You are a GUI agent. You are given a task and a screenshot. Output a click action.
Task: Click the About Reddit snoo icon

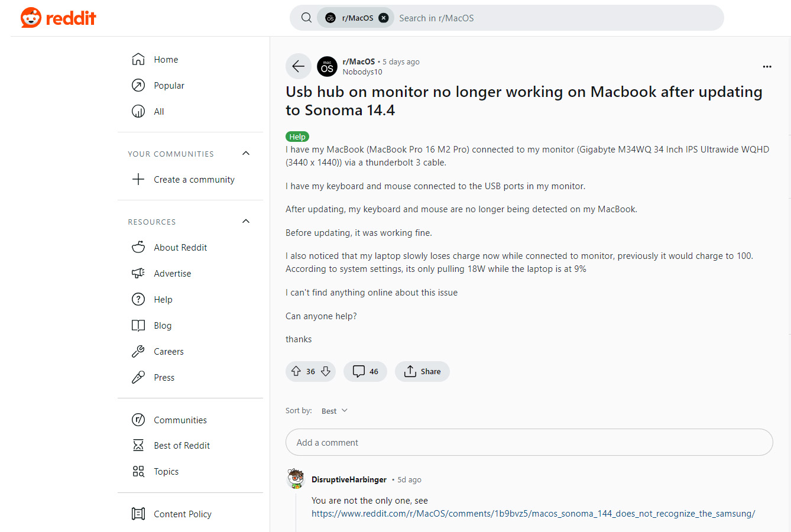coord(138,247)
